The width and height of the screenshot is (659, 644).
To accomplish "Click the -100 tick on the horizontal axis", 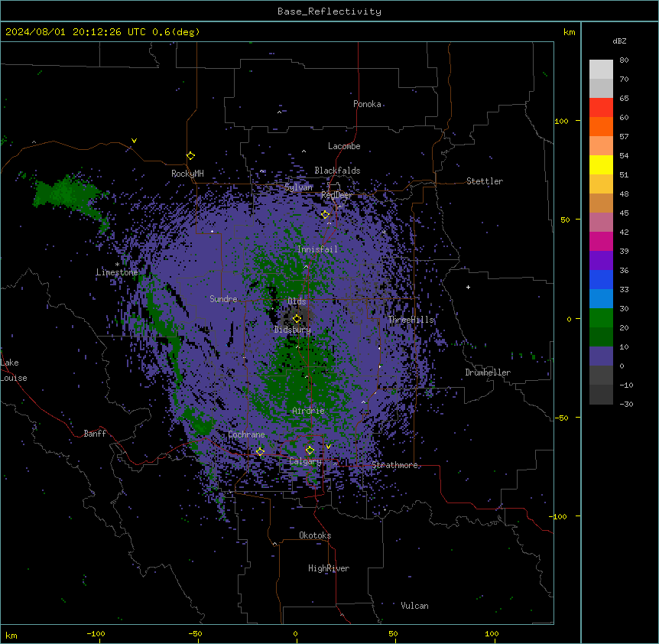I will coord(96,633).
